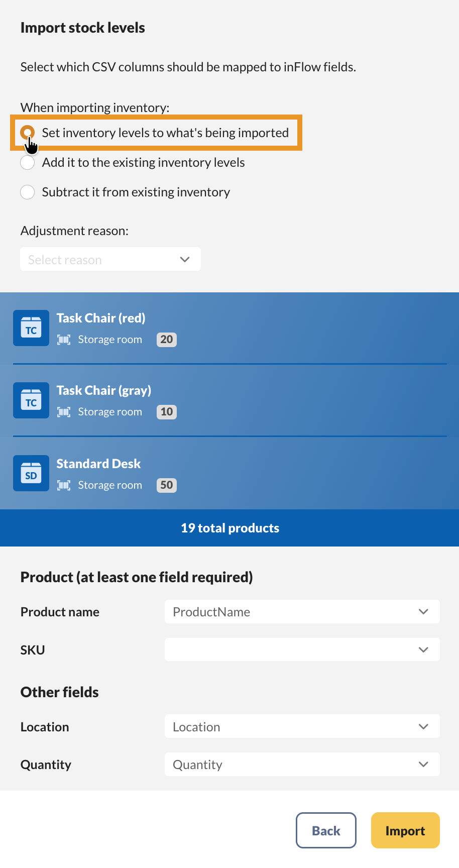The width and height of the screenshot is (459, 868).
Task: Click the quantity badge showing 20
Action: [166, 340]
